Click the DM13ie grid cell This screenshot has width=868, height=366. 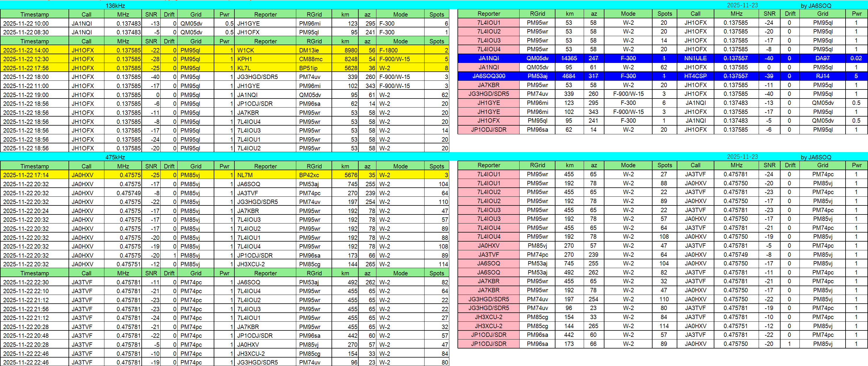[314, 50]
